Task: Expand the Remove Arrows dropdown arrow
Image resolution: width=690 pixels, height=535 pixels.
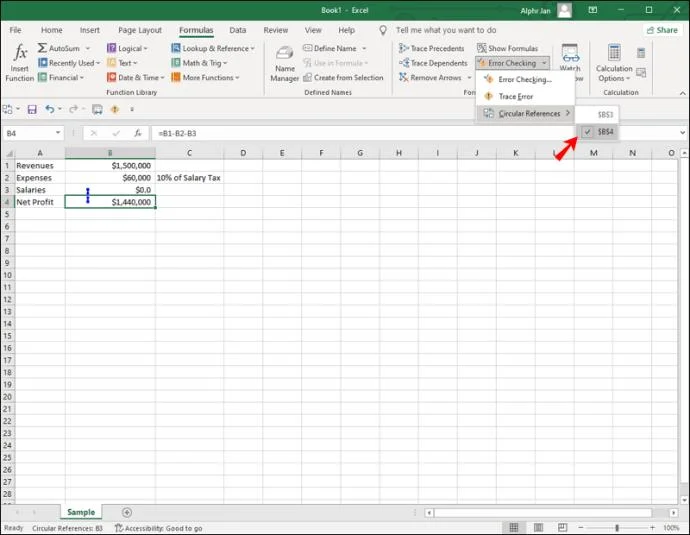Action: tap(469, 77)
